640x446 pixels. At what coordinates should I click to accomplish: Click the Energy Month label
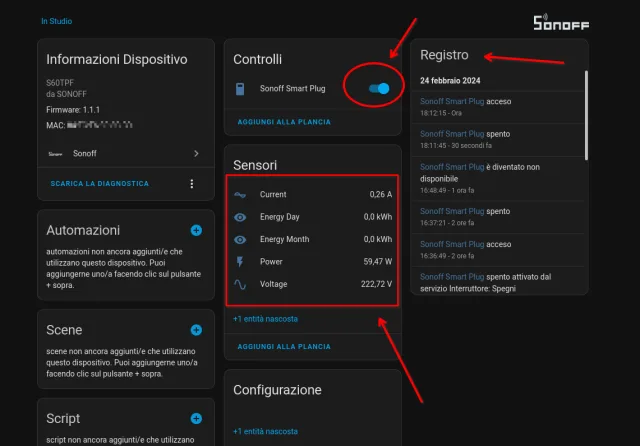coord(284,240)
